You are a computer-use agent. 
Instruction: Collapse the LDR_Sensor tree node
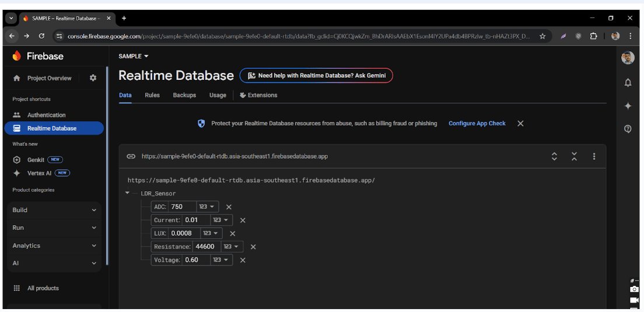pos(128,193)
